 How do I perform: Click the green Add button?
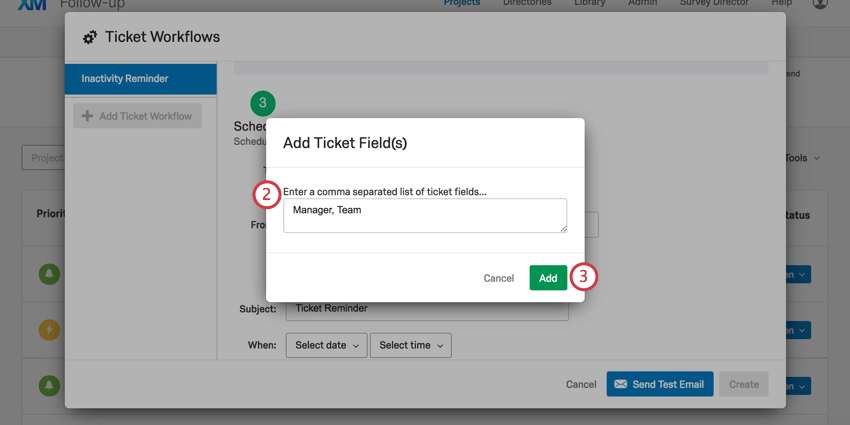pos(548,278)
